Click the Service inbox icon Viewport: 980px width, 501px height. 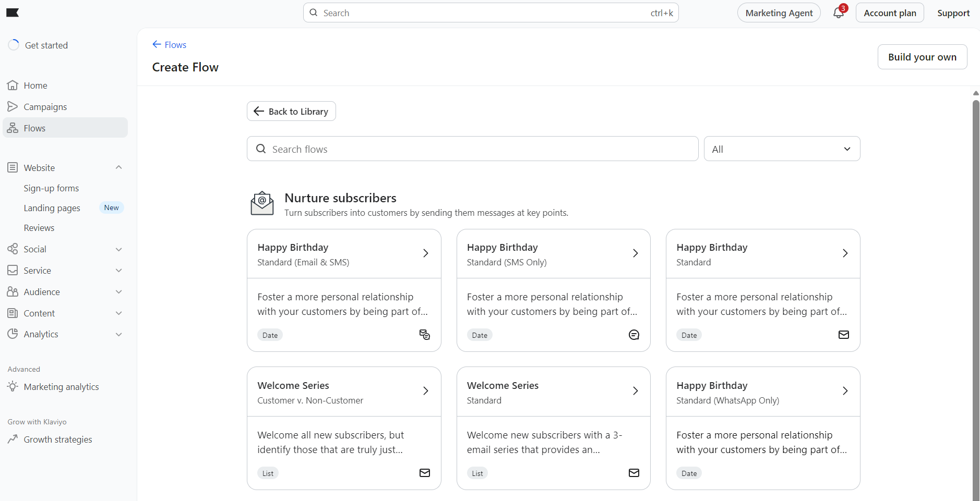pyautogui.click(x=13, y=270)
